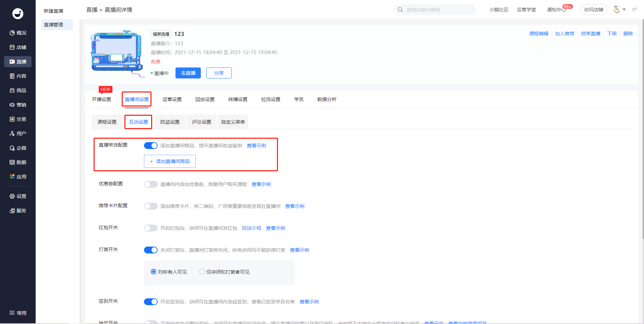This screenshot has width=644, height=324.
Task: Open the 应用 apps colorful icon
Action: pyautogui.click(x=12, y=177)
